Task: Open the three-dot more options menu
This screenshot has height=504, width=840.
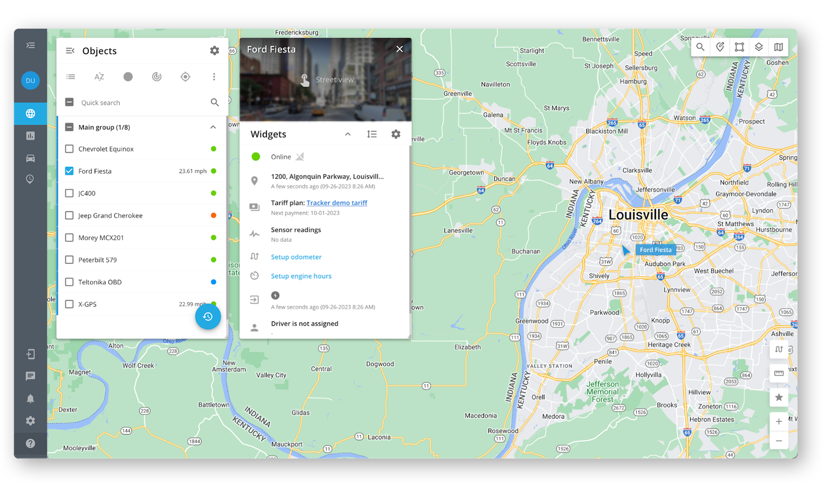Action: click(214, 77)
